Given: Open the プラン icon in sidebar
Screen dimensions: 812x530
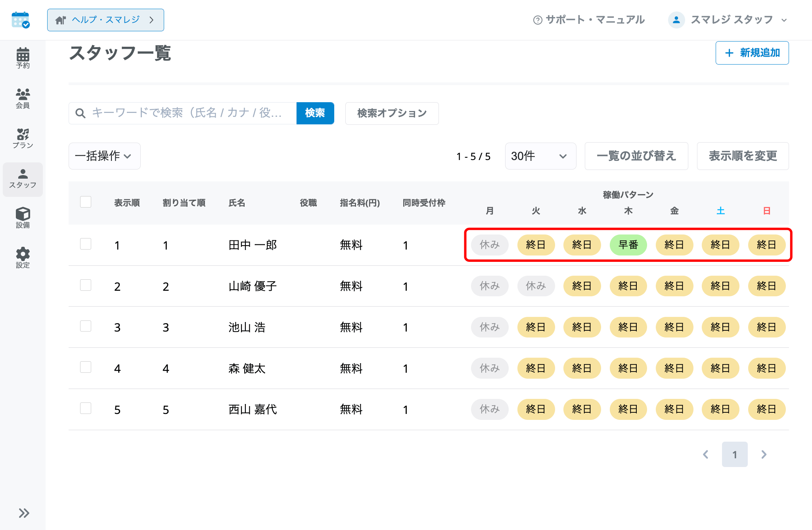Looking at the screenshot, I should pos(23,138).
